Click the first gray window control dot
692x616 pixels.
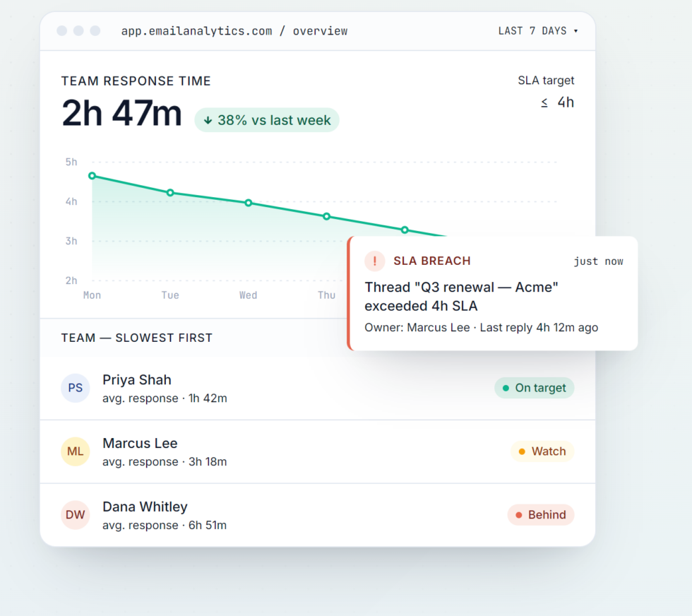coord(62,30)
